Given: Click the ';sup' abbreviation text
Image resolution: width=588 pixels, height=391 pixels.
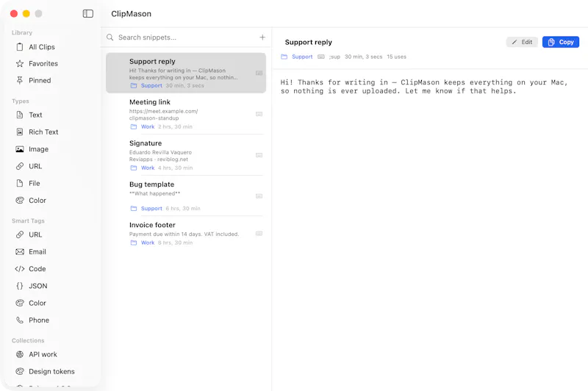Looking at the screenshot, I should [x=334, y=57].
